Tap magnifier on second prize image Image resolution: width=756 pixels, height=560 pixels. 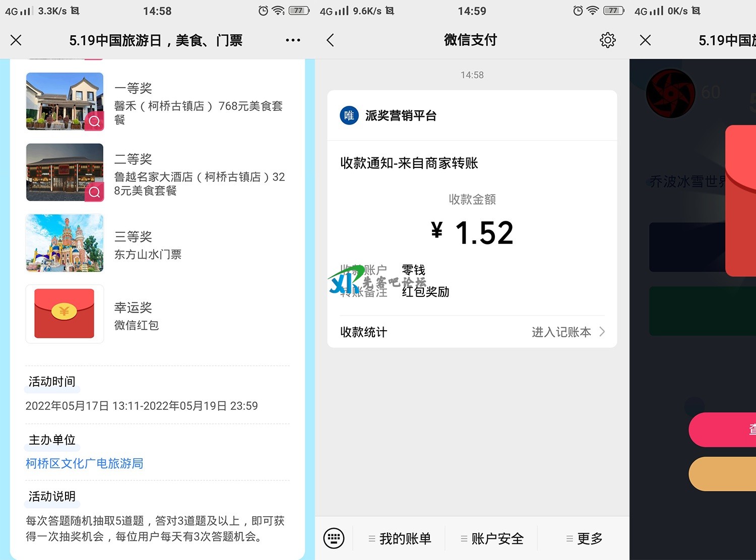point(94,192)
